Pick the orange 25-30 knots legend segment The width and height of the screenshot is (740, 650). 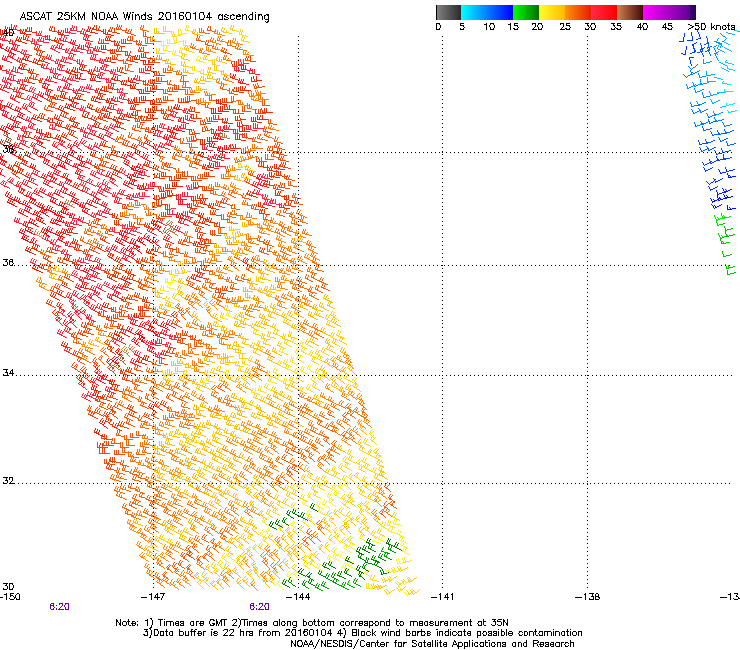[578, 12]
